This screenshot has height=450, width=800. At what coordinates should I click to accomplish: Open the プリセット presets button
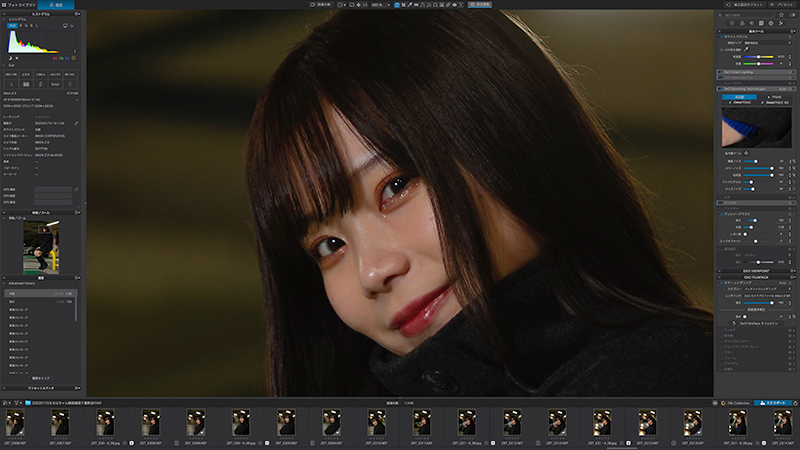point(782,5)
